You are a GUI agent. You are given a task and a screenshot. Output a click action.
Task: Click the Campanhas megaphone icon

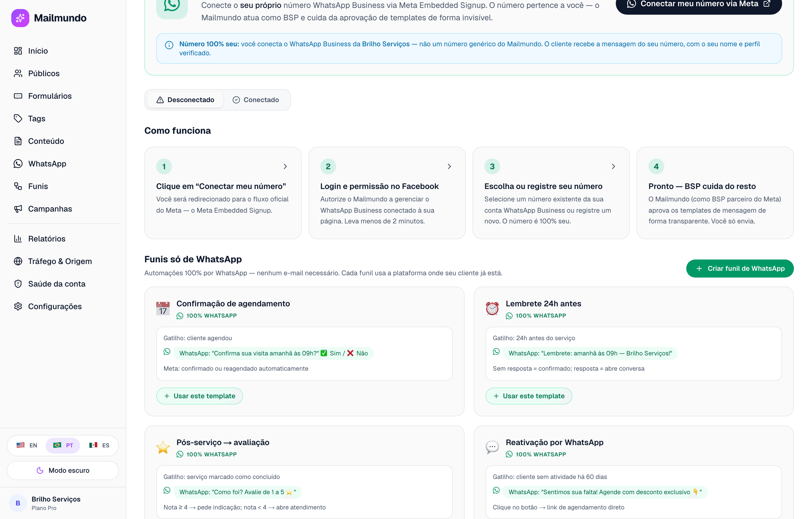coord(18,209)
